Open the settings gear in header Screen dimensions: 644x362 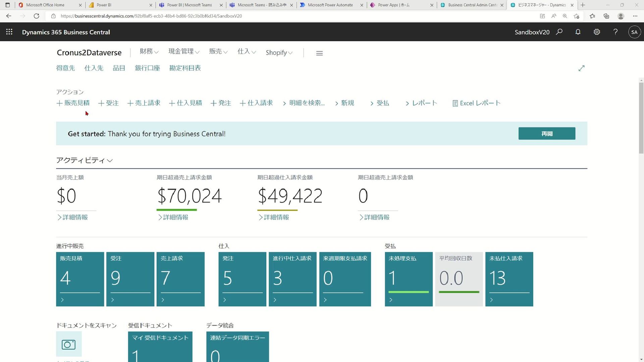(x=597, y=32)
